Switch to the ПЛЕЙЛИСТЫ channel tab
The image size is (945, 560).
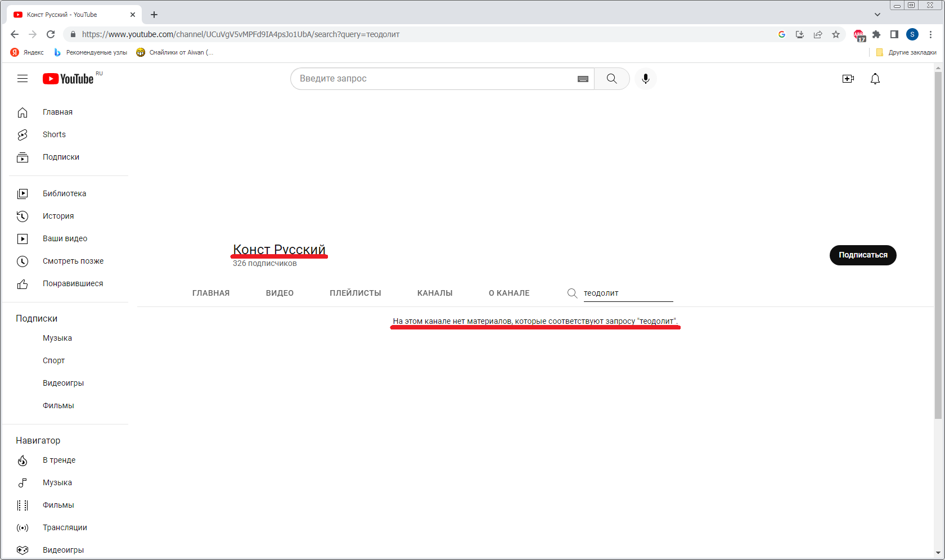point(355,293)
